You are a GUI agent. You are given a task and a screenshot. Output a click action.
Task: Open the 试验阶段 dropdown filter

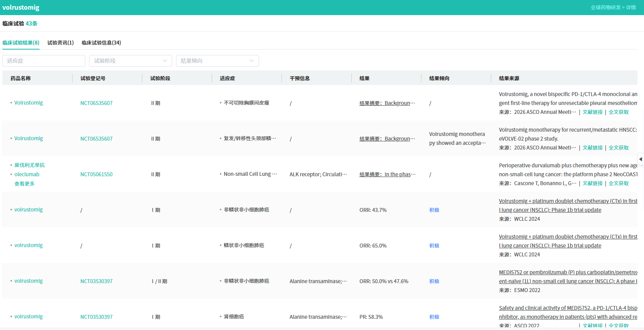(x=131, y=61)
